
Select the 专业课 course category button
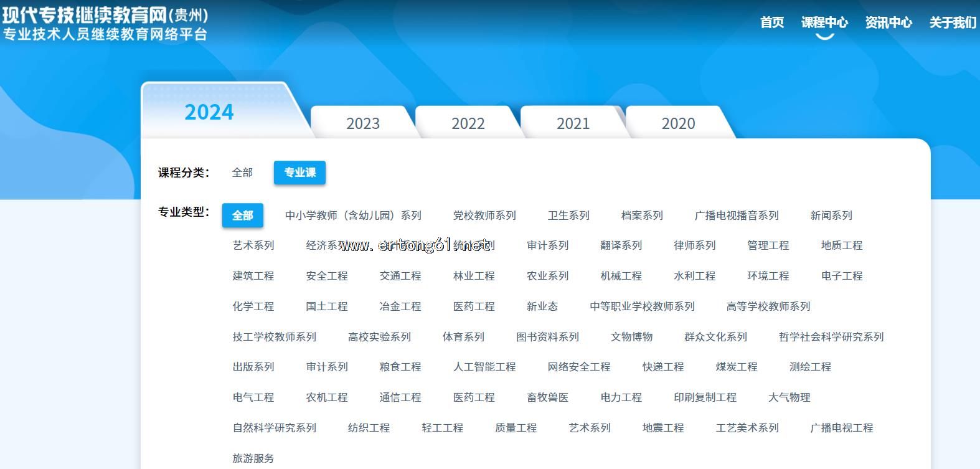(x=299, y=173)
